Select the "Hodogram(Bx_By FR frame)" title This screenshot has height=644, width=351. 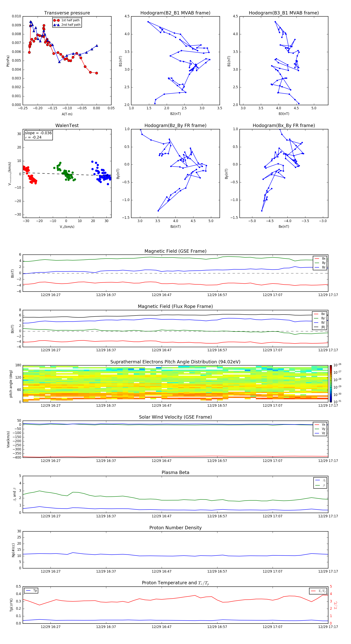pos(284,125)
